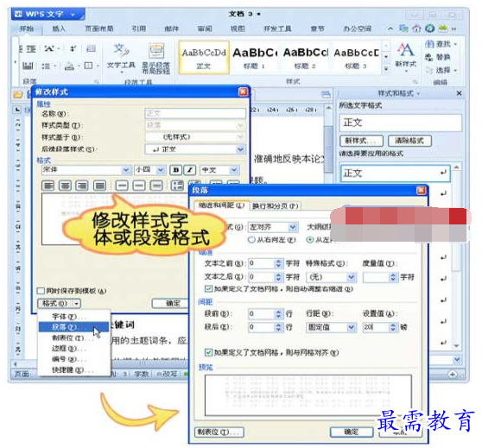Adjust 段前 spacing stepper
Viewport: 482px width, 448px height.
click(278, 313)
